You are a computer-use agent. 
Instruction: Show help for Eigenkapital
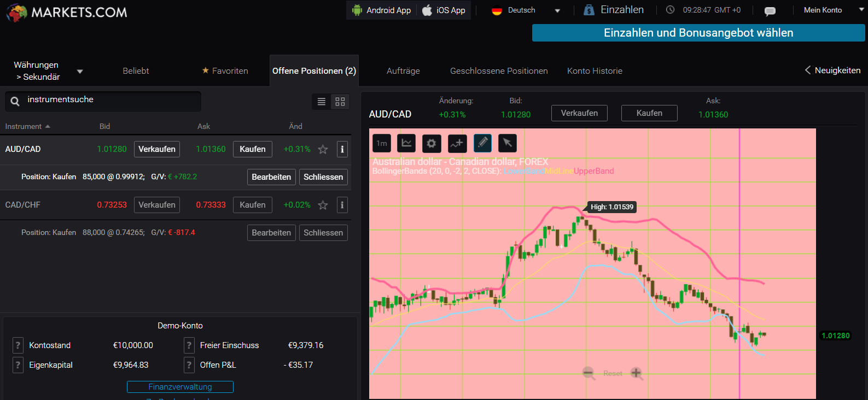click(x=18, y=365)
